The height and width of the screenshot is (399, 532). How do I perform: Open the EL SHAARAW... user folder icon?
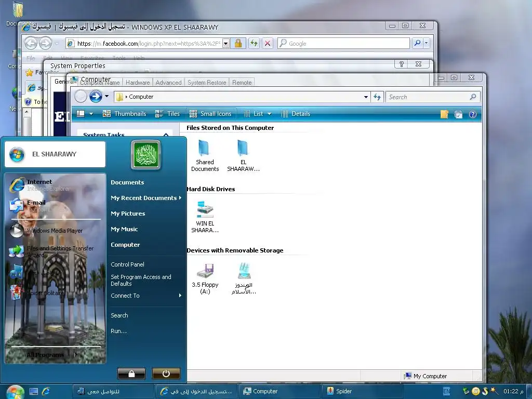click(x=243, y=148)
